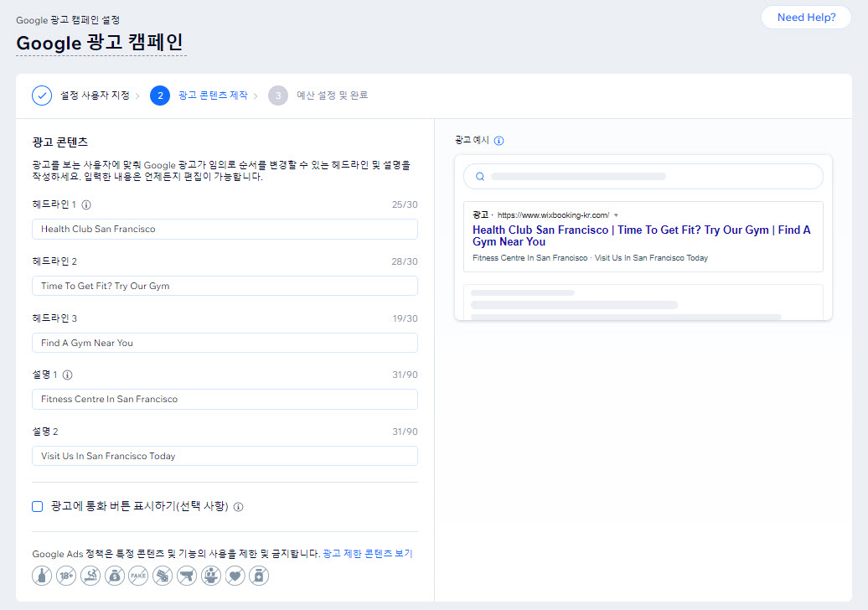Click the 25/30 character counter
Viewport: 868px width, 610px height.
(405, 204)
